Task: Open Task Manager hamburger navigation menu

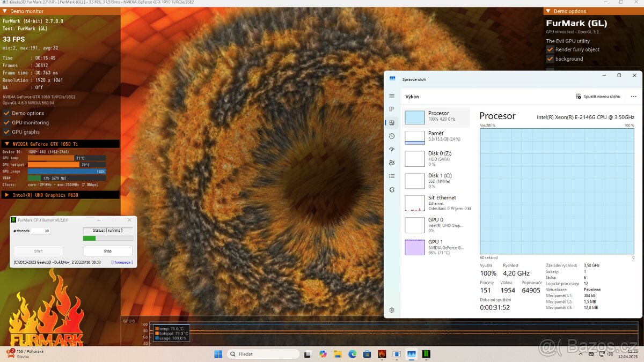Action: pos(392,96)
